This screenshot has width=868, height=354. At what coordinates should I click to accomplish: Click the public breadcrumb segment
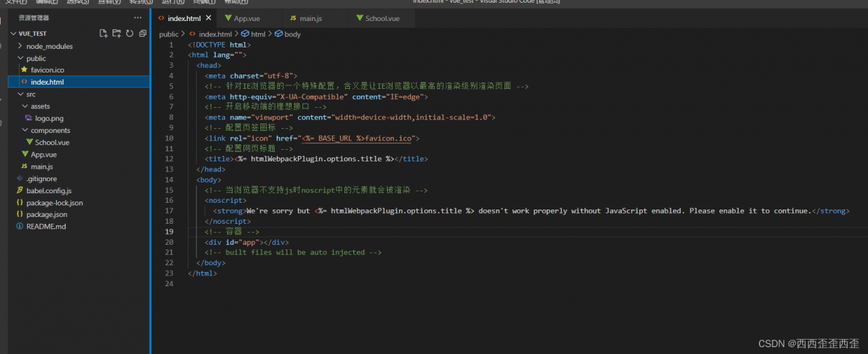point(169,34)
